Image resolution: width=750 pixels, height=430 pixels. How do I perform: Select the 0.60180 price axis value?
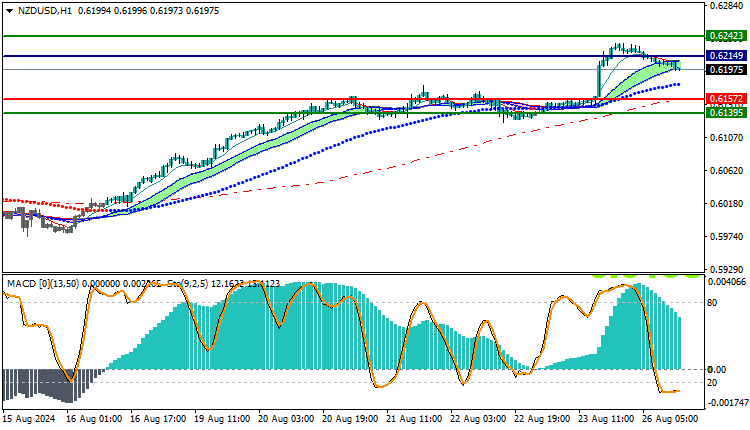(727, 204)
